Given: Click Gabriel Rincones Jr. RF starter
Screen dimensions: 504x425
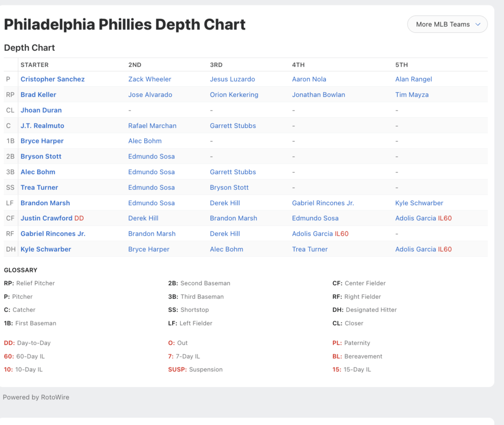Looking at the screenshot, I should click(53, 234).
